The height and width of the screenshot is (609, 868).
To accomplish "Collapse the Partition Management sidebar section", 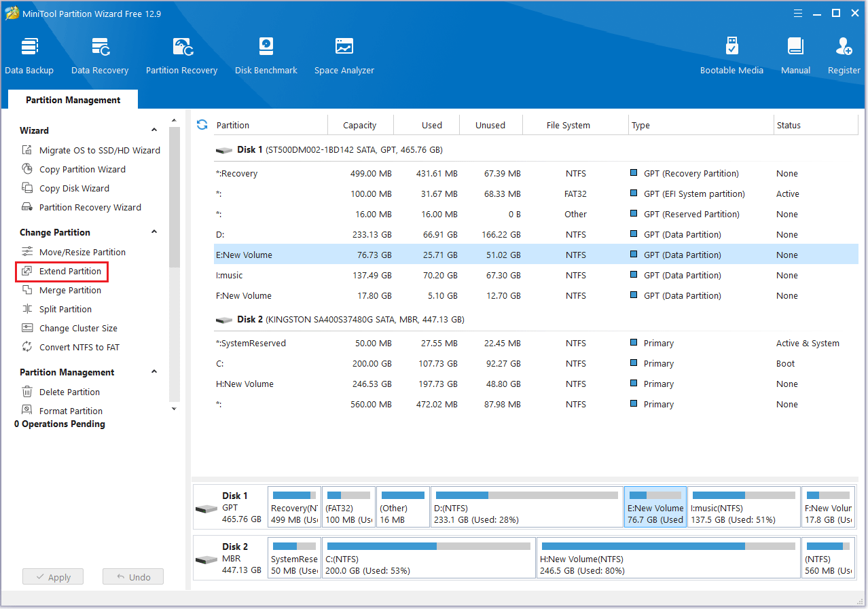I will pos(154,372).
